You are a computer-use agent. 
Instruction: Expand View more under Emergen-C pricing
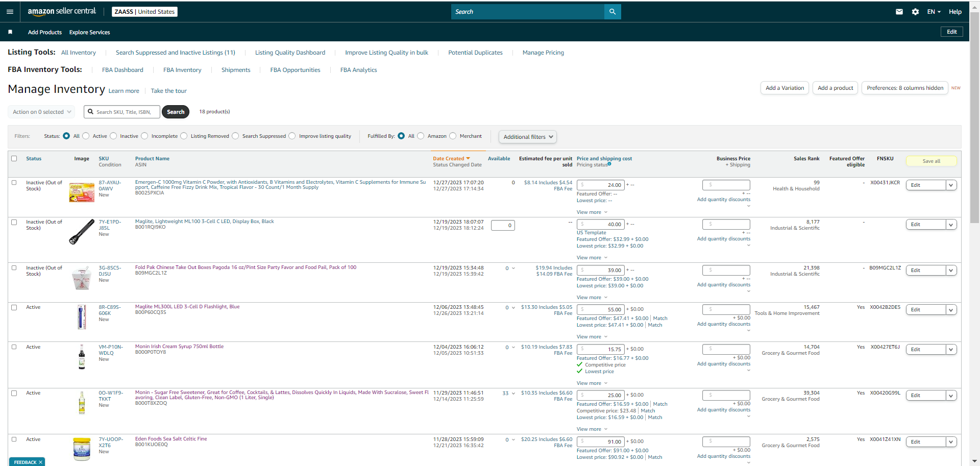(x=592, y=212)
